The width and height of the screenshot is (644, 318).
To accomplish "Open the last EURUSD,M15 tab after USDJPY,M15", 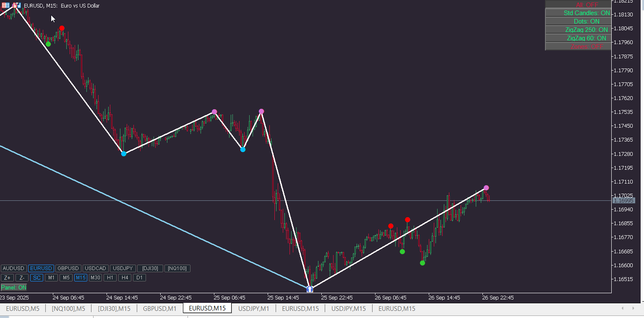I will tap(397, 309).
